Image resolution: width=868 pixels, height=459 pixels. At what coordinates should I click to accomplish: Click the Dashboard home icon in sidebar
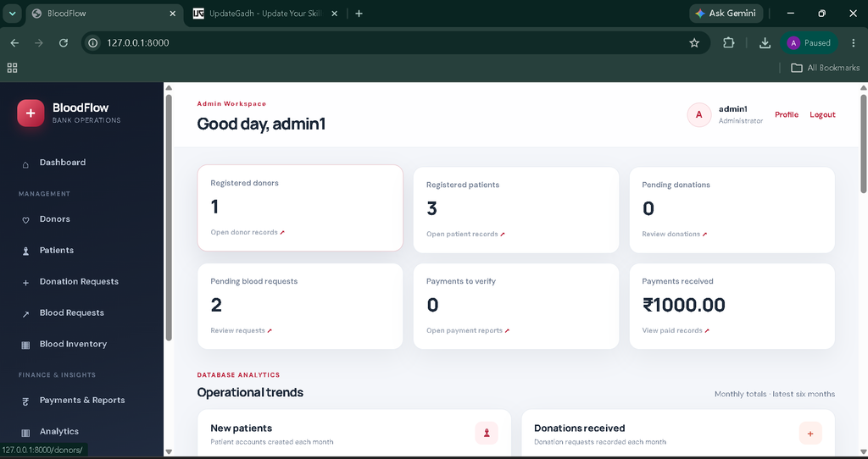(x=25, y=165)
